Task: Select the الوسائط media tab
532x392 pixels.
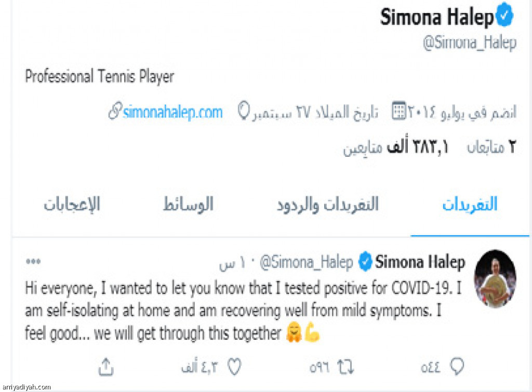Action: pos(188,205)
